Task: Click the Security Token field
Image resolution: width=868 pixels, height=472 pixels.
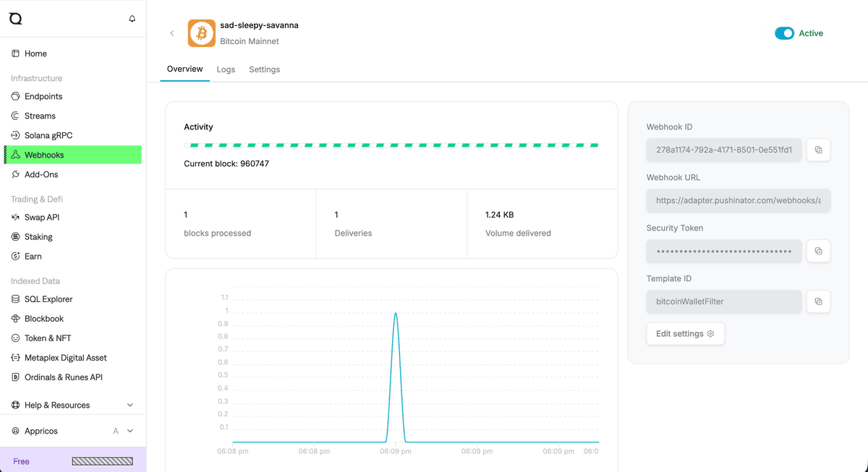Action: click(723, 251)
